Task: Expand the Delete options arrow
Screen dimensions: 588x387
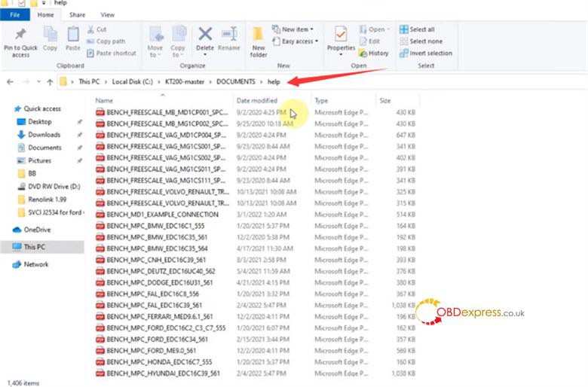Action: pos(205,55)
